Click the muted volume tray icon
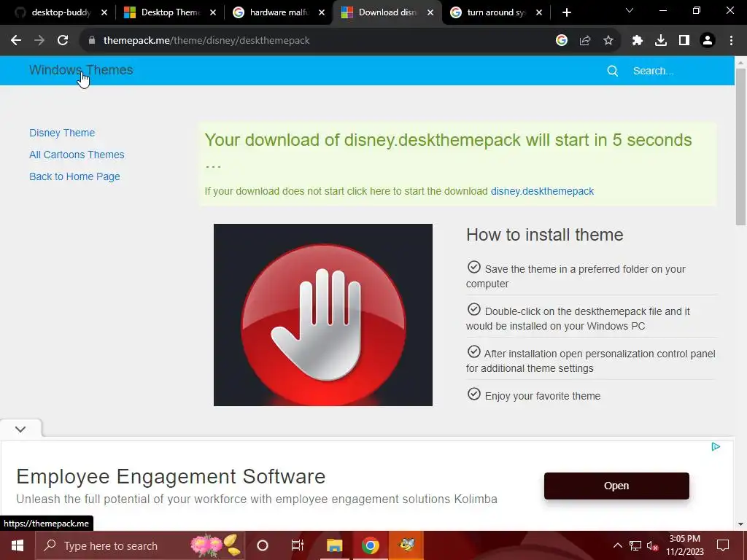The height and width of the screenshot is (560, 747). point(652,545)
